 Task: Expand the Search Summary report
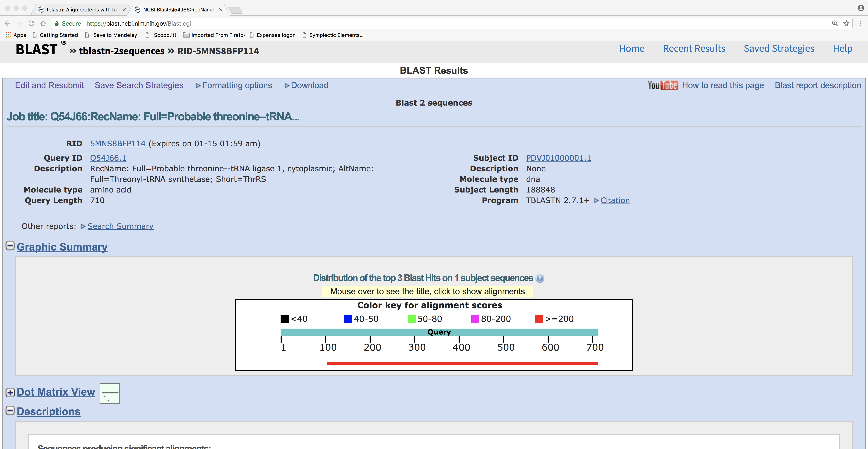coord(120,226)
